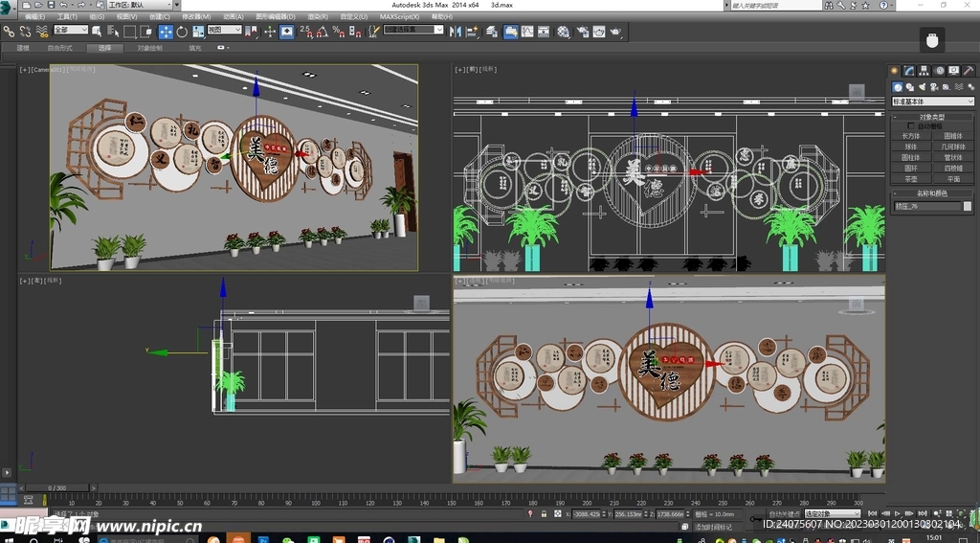Open the 修改器(M) menu
Image resolution: width=980 pixels, height=543 pixels.
194,16
